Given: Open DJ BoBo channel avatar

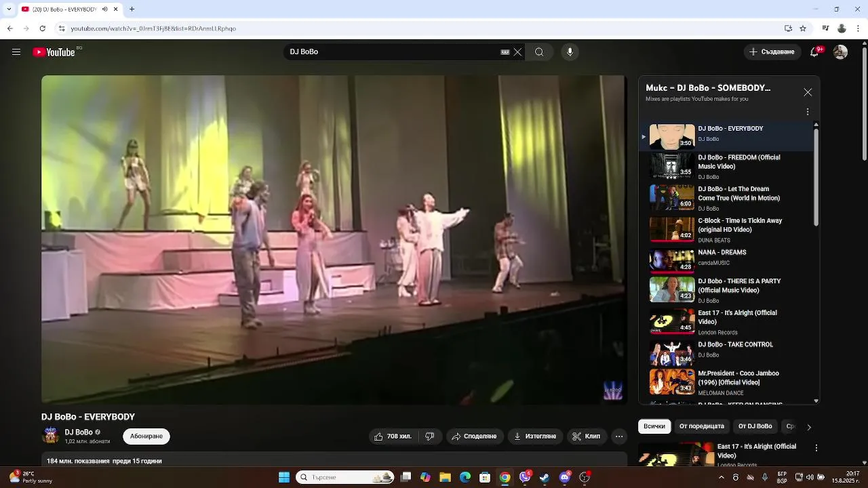Looking at the screenshot, I should (x=51, y=435).
